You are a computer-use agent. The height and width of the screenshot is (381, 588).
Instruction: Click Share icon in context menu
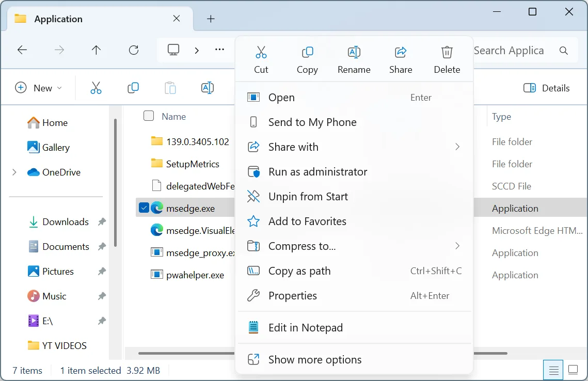(401, 52)
